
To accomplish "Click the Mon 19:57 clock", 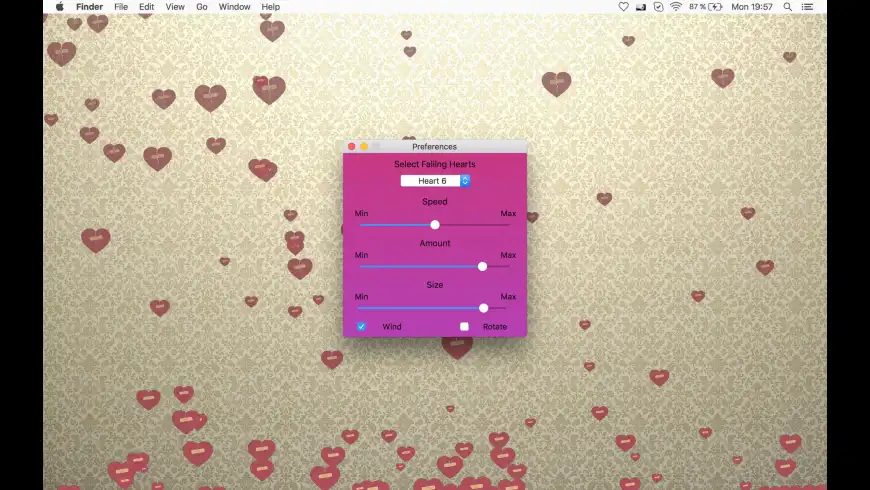I will coord(752,7).
